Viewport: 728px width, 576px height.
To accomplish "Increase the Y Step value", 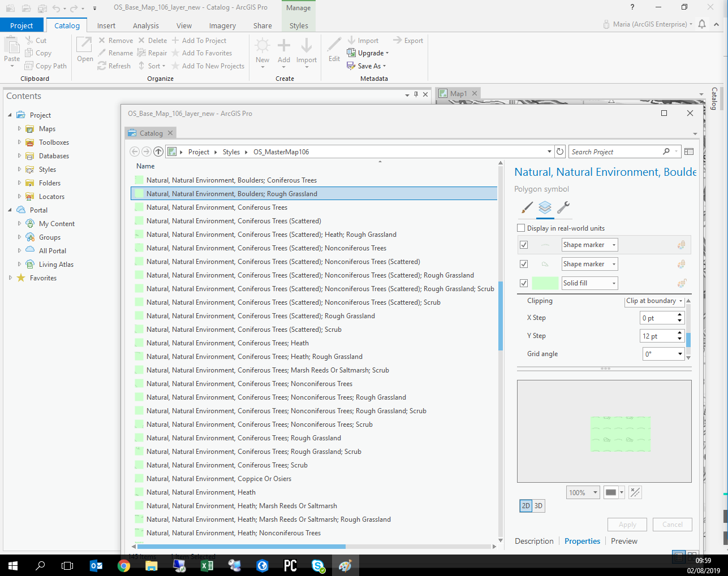I will [x=679, y=333].
